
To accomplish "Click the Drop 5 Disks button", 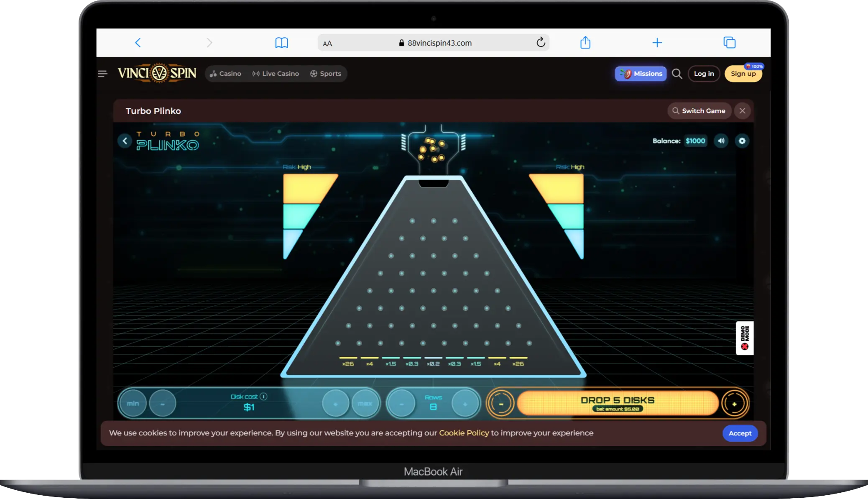I will [x=618, y=404].
